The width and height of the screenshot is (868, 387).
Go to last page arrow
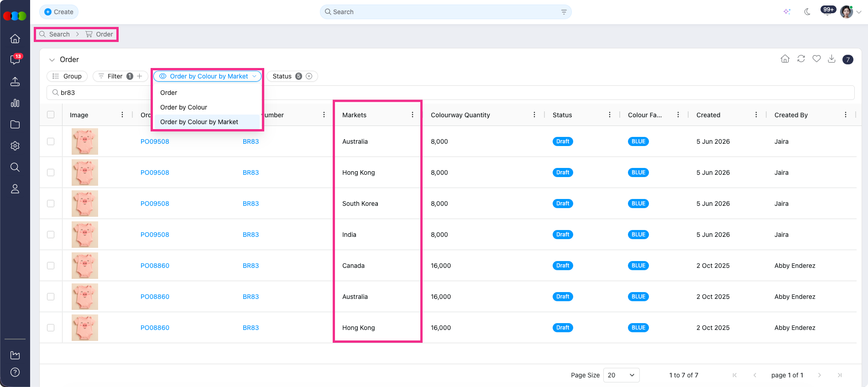(840, 375)
